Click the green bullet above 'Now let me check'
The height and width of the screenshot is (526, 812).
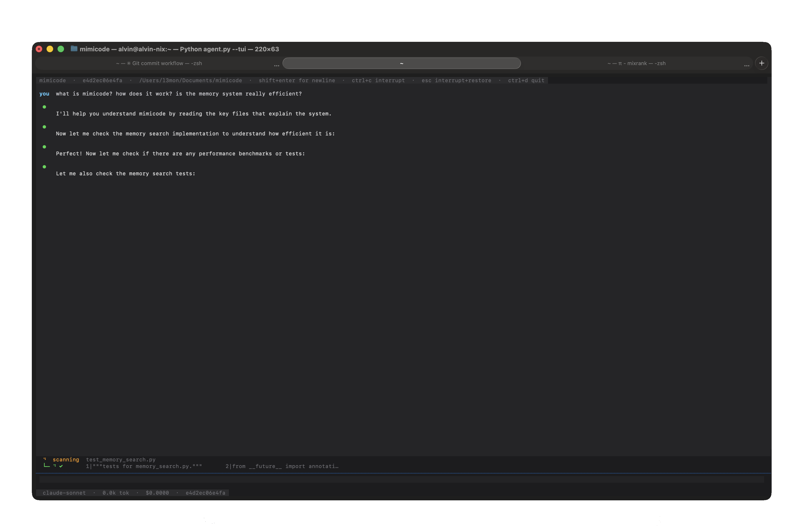(x=44, y=127)
